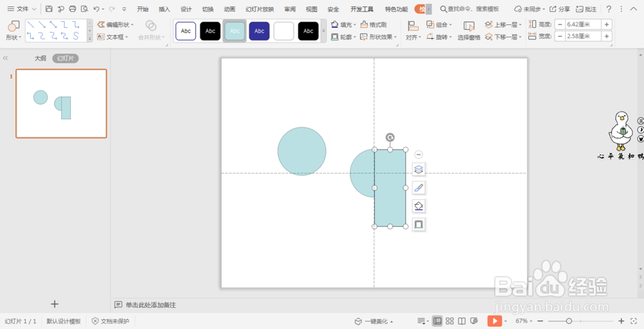Select slide 1 thumbnail
This screenshot has height=329, width=644.
point(61,104)
